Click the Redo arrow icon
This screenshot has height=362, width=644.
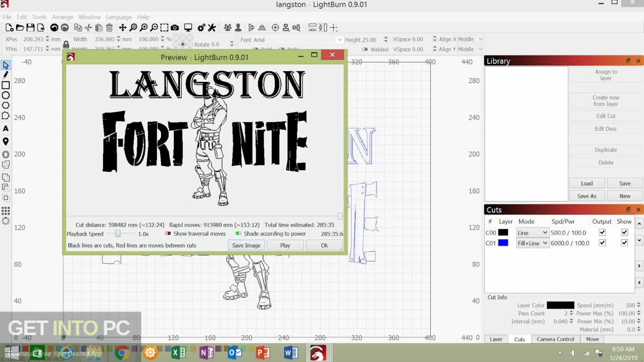tap(65, 28)
